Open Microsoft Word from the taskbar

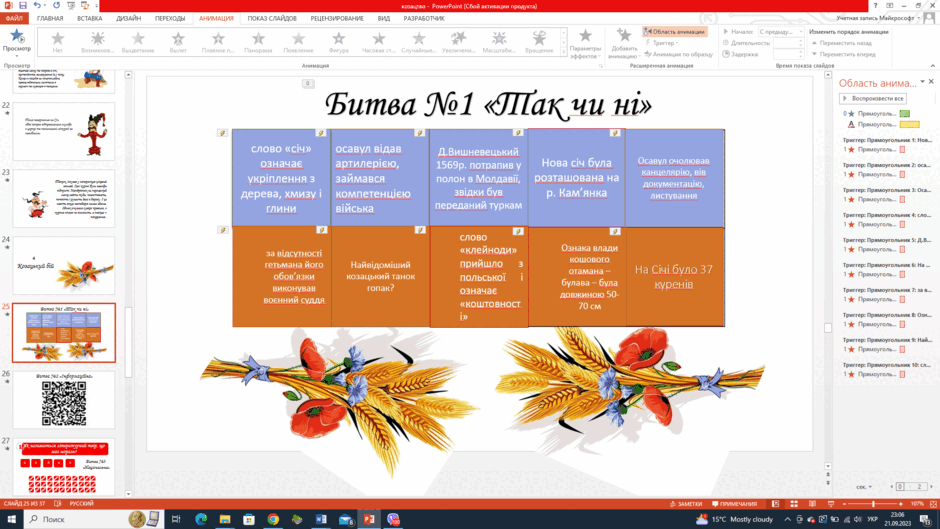tap(321, 519)
